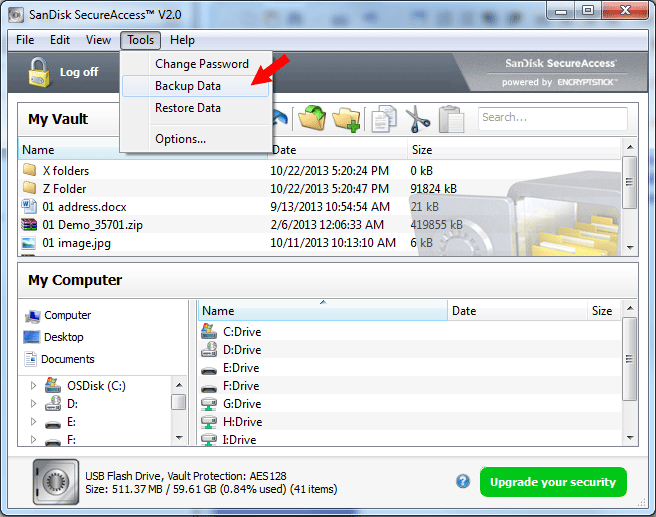
Task: Click the vault safe icon in status bar
Action: click(x=56, y=482)
